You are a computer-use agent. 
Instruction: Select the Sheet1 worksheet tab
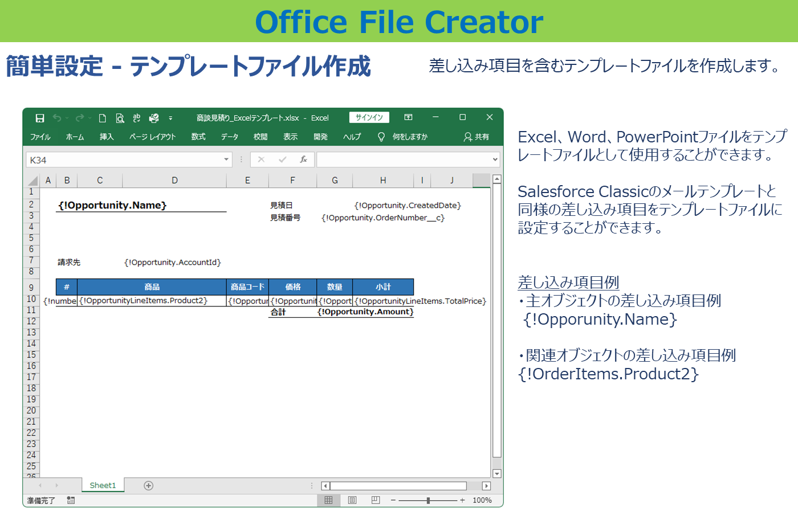(103, 485)
